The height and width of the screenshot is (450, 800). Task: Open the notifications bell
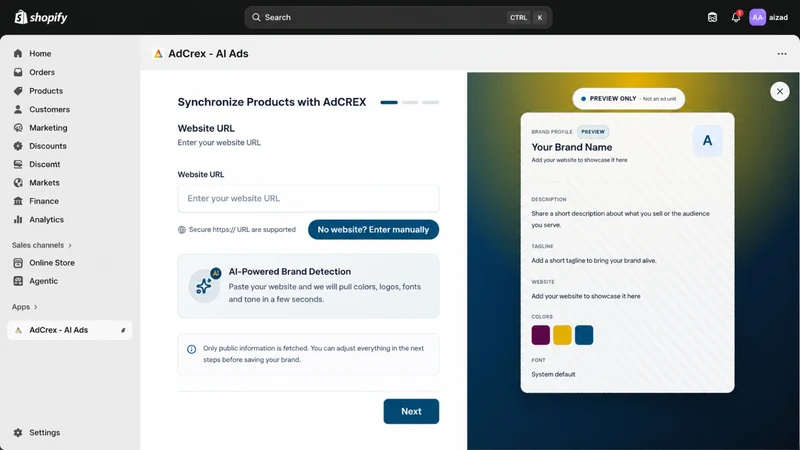coord(736,17)
